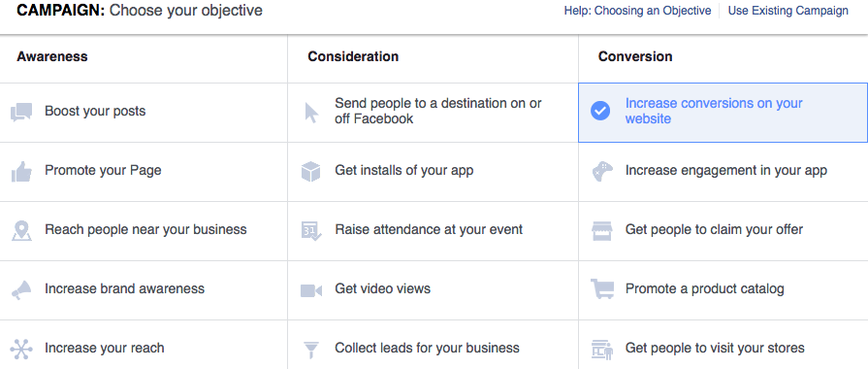The height and width of the screenshot is (369, 868).
Task: Click the shopping cart product catalog icon
Action: [601, 289]
